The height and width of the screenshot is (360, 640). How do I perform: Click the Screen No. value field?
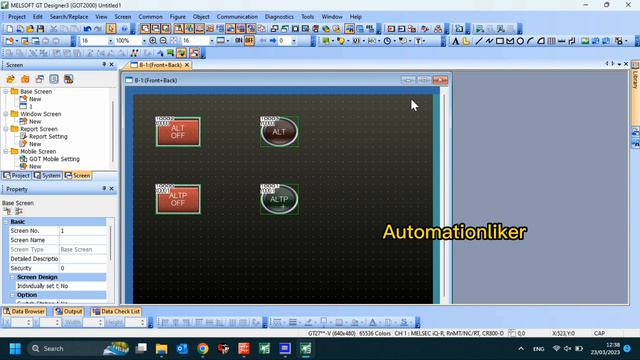[x=83, y=231]
